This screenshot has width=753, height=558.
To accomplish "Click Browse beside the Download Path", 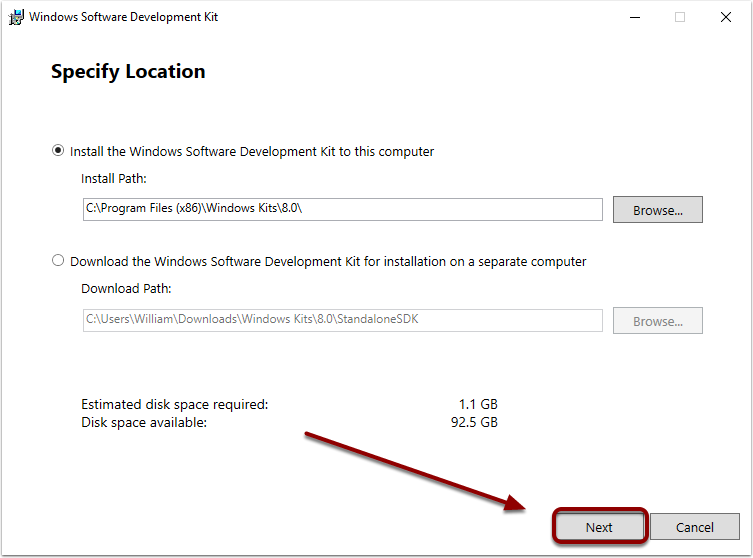I will point(657,321).
